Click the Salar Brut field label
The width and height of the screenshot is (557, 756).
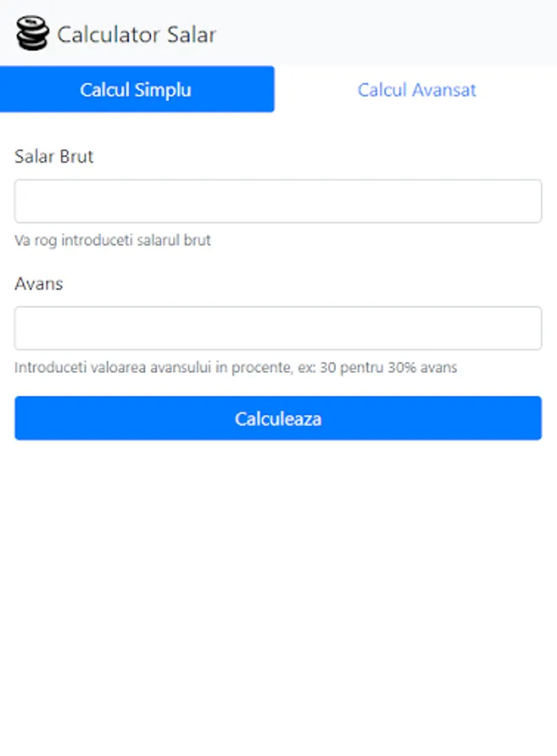[54, 157]
